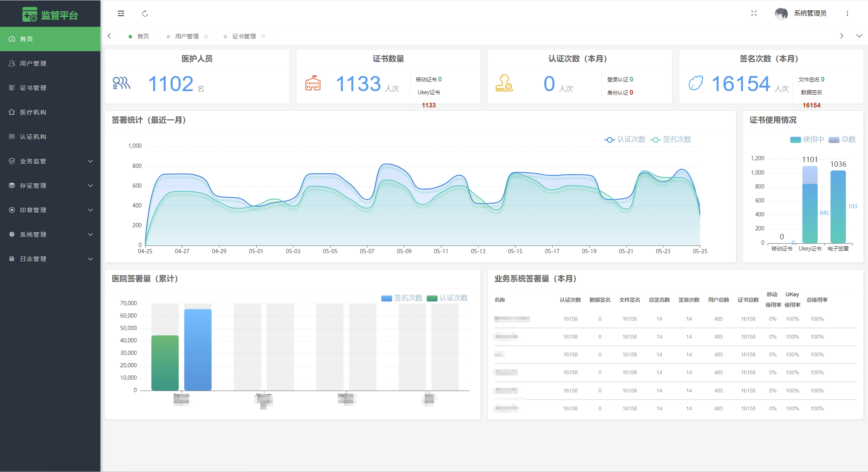The image size is (868, 472).
Task: Click the blue 签名次数 bar in hospital chart
Action: [x=198, y=349]
